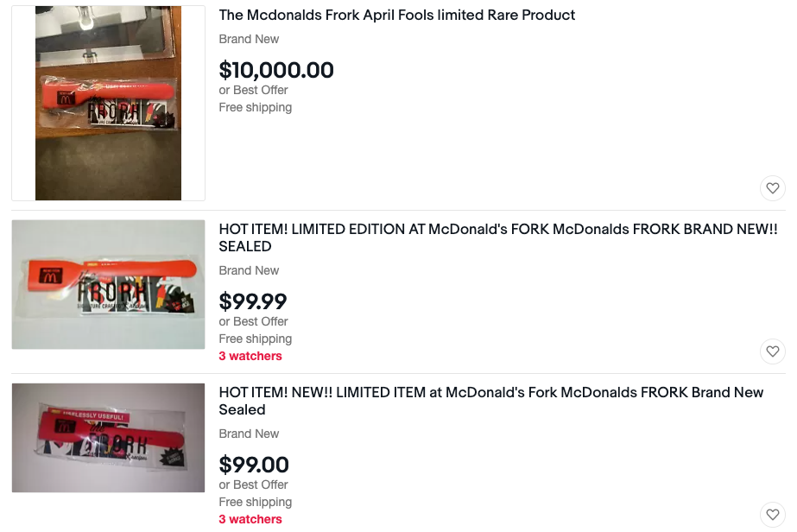Click 'Free shipping' on the $99.00 listing
The height and width of the screenshot is (532, 797).
click(256, 502)
